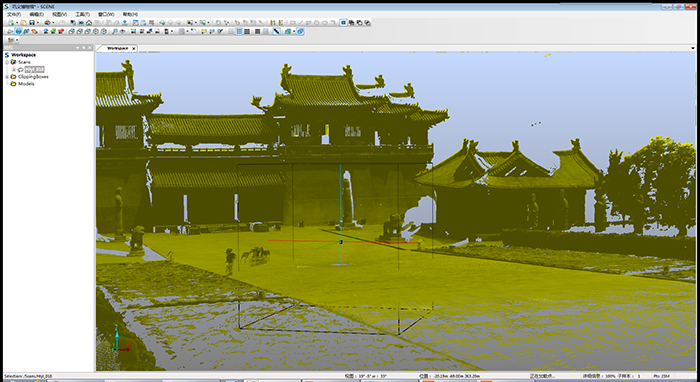
Task: Toggle the highlighted square button at top toolbar end
Action: click(x=343, y=22)
